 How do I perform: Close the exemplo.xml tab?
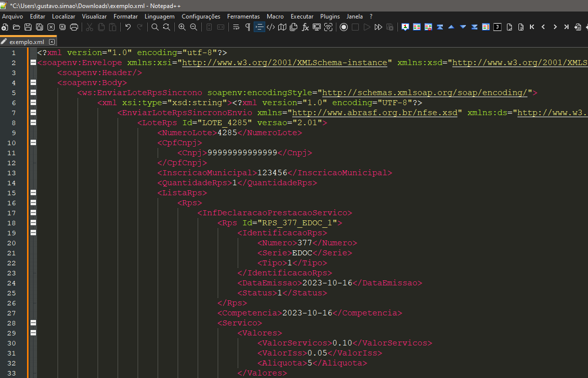[x=52, y=42]
